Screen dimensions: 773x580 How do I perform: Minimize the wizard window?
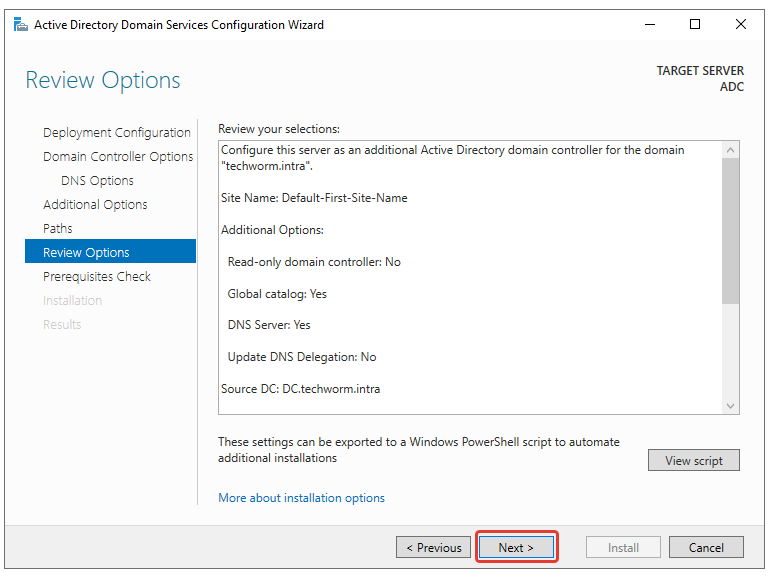coord(649,25)
